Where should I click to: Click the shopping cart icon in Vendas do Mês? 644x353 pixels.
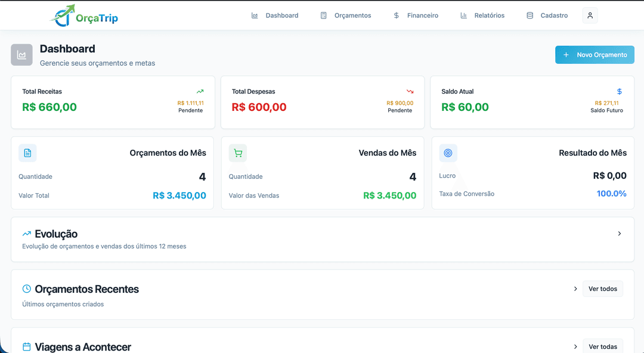click(238, 153)
